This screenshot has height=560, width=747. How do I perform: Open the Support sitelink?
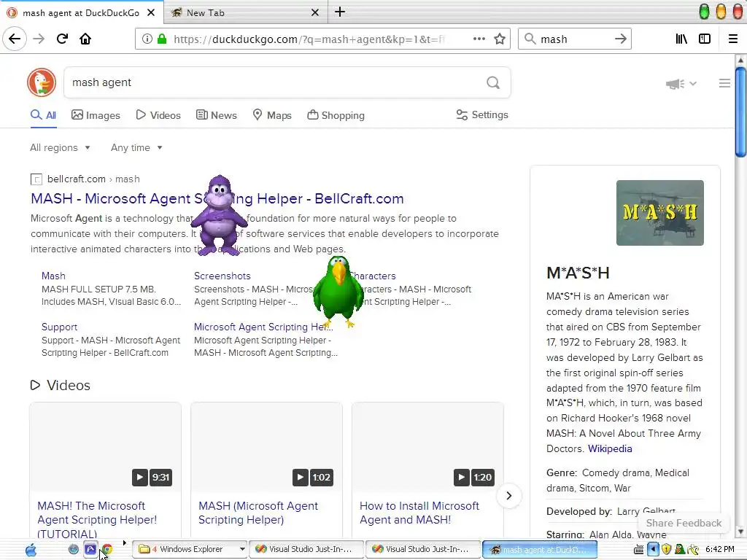(59, 327)
